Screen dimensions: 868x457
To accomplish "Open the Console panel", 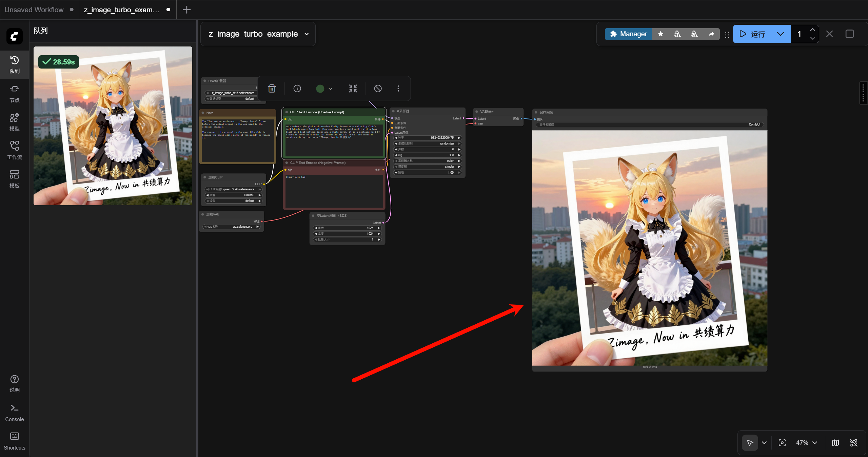I will pos(14,413).
